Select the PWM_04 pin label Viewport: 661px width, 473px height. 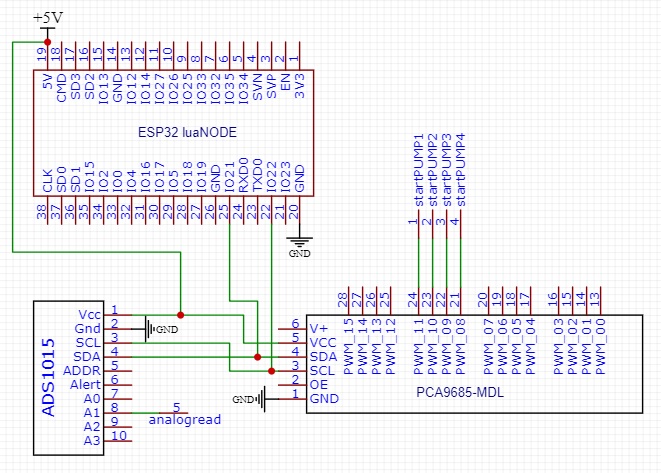point(530,347)
